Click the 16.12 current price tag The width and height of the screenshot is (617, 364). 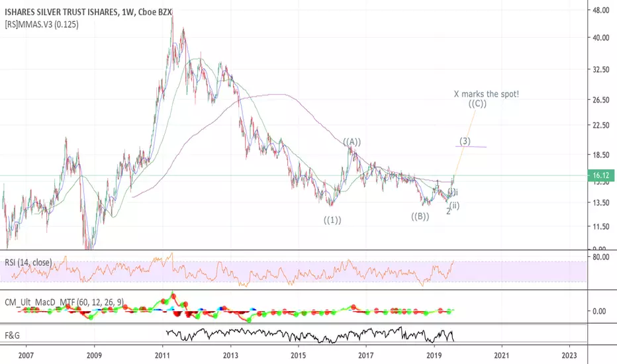(x=600, y=175)
